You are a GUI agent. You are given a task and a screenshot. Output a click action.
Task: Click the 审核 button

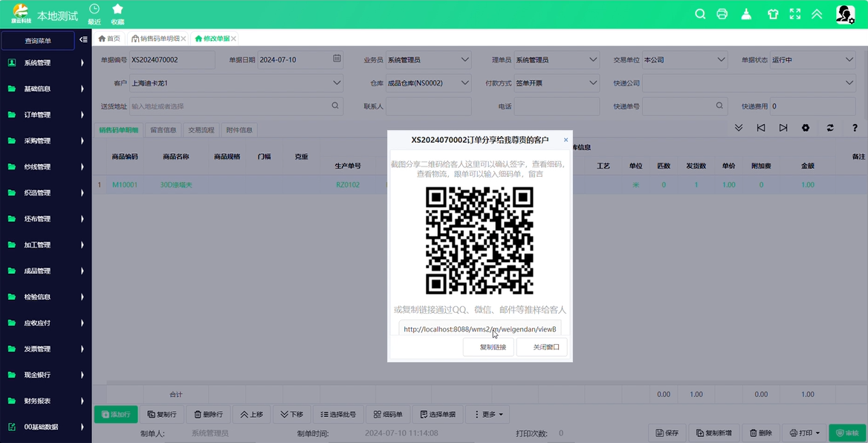tap(847, 433)
